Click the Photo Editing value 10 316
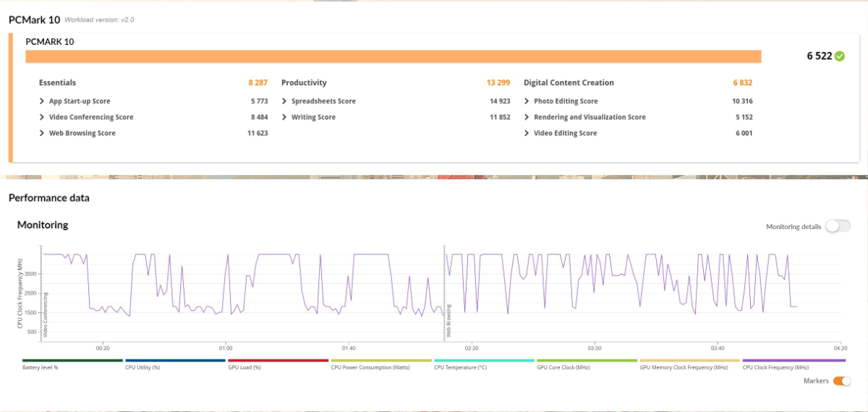This screenshot has width=868, height=412. click(742, 101)
